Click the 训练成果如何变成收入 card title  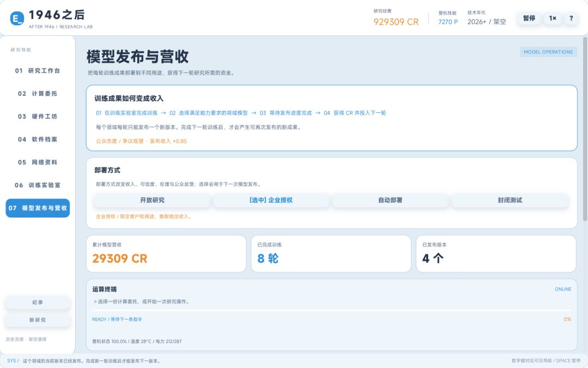tap(129, 98)
